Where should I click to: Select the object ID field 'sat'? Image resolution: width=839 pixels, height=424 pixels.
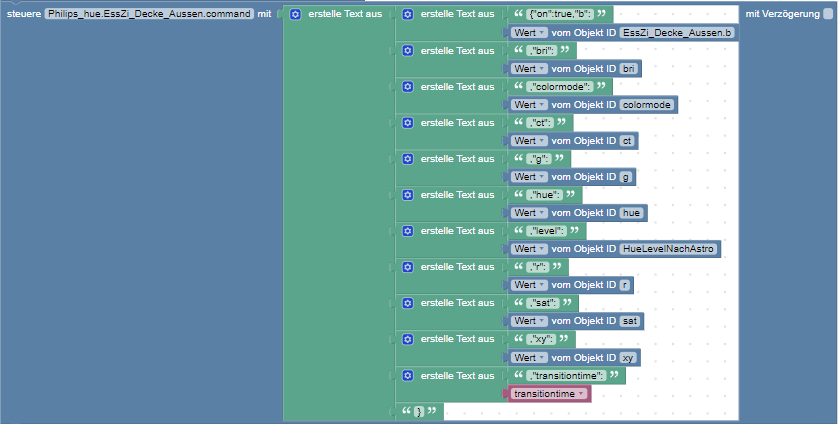[x=630, y=321]
